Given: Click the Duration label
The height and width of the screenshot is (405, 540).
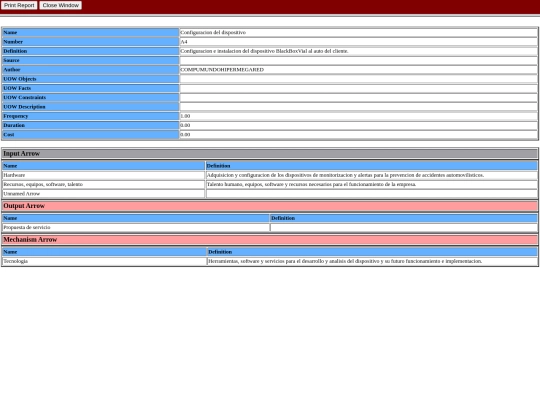Looking at the screenshot, I should pyautogui.click(x=91, y=125).
